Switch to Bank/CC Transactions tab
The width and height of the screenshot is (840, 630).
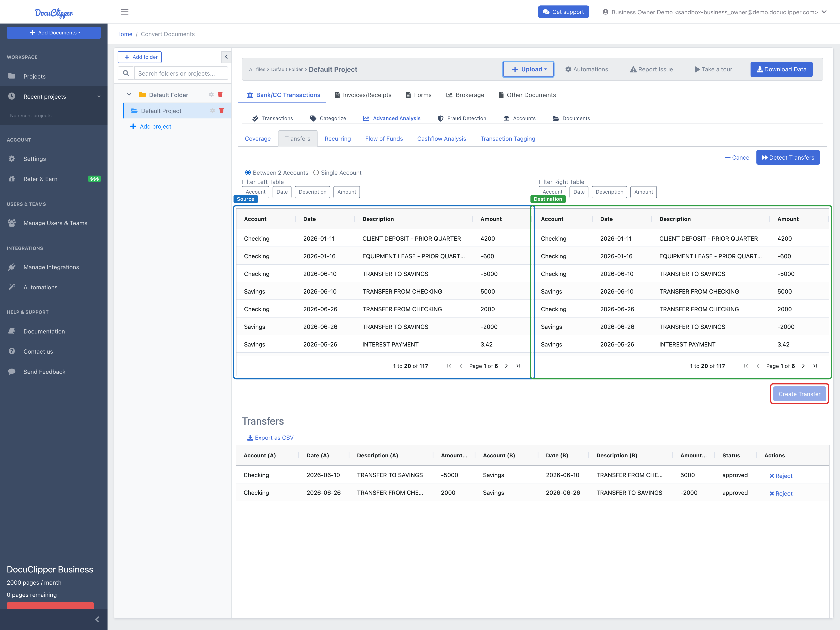tap(283, 95)
